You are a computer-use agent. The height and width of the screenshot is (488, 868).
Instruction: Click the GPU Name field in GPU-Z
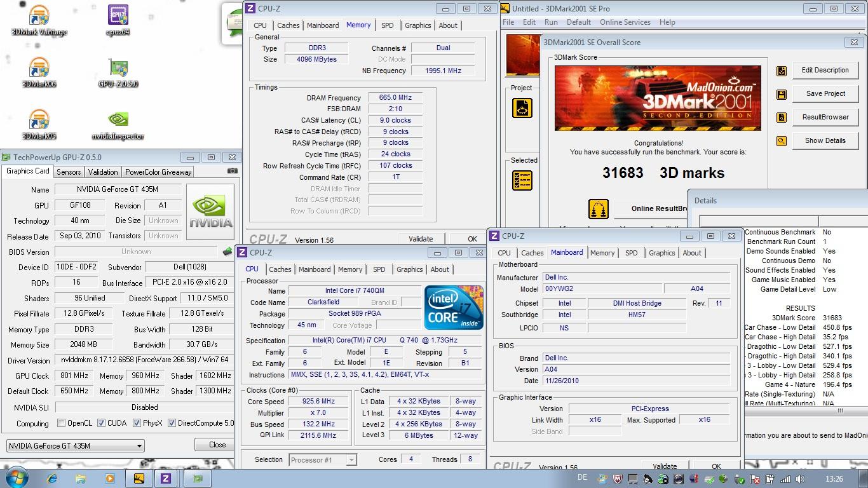tap(118, 189)
